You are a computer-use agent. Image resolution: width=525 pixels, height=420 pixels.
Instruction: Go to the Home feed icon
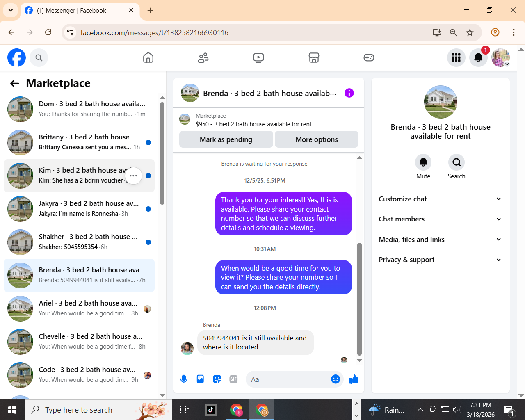point(148,58)
